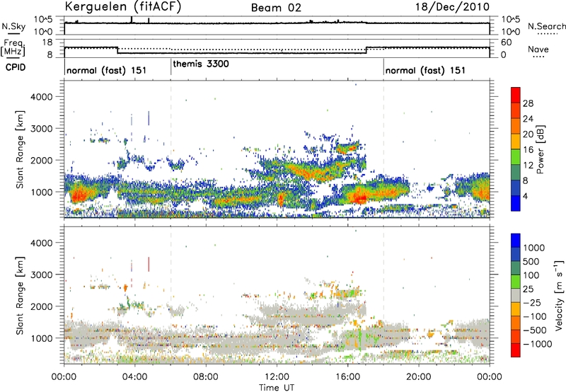The width and height of the screenshot is (566, 392).
Task: Click the '20:00' time axis tick label
Action: [418, 377]
